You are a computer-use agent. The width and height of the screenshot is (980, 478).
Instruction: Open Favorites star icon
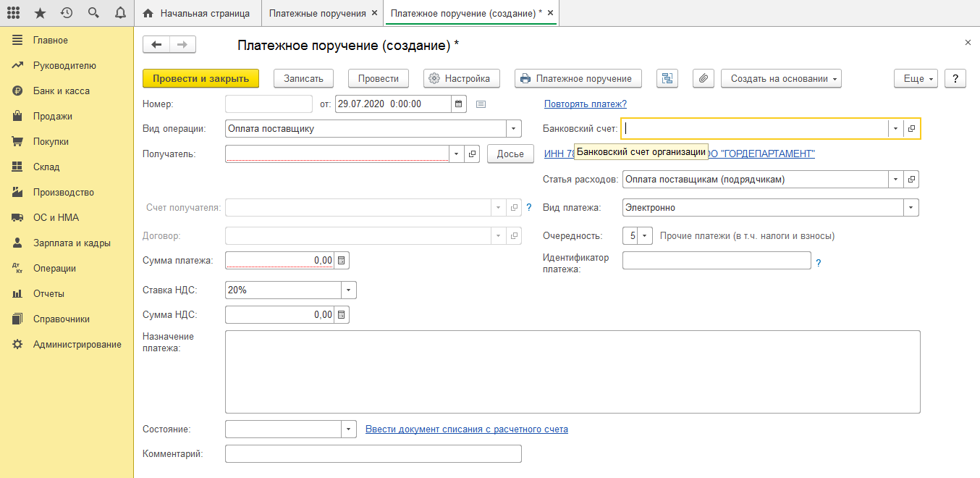coord(40,13)
